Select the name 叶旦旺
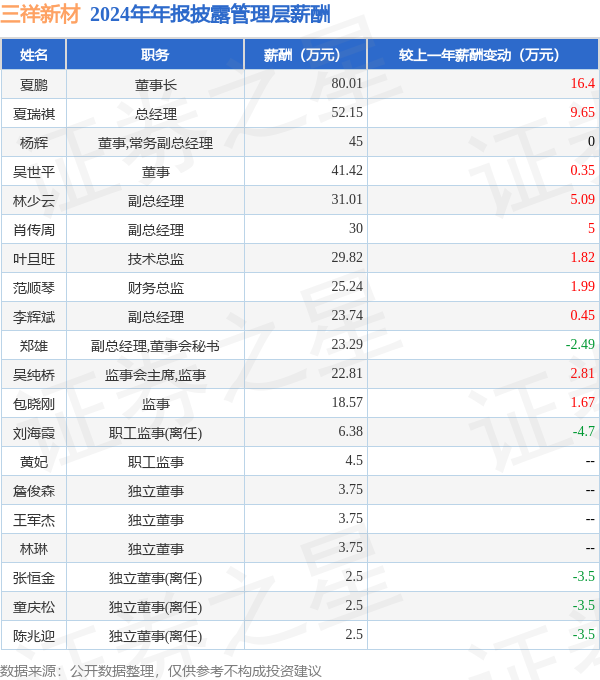The image size is (600, 680). [34, 259]
